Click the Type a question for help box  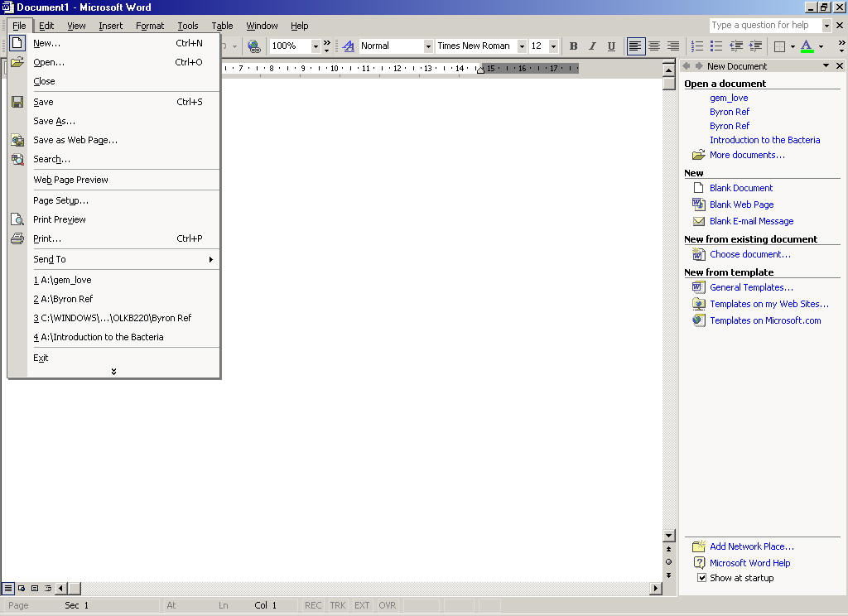click(x=764, y=25)
